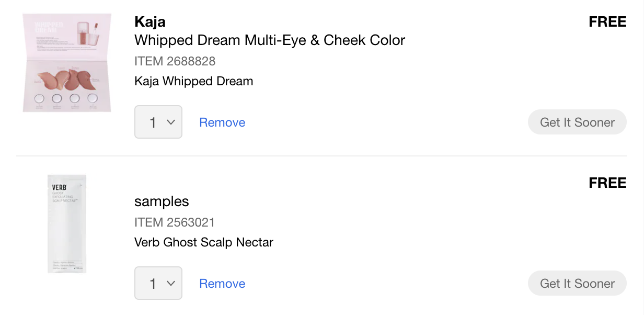Click the Verb Ghost Scalp Nectar description text
The height and width of the screenshot is (315, 644).
tap(203, 242)
